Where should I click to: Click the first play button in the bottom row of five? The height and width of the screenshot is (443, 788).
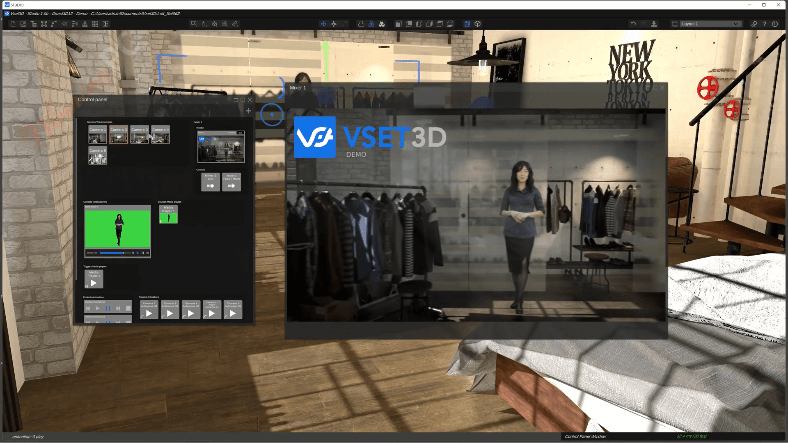[149, 309]
